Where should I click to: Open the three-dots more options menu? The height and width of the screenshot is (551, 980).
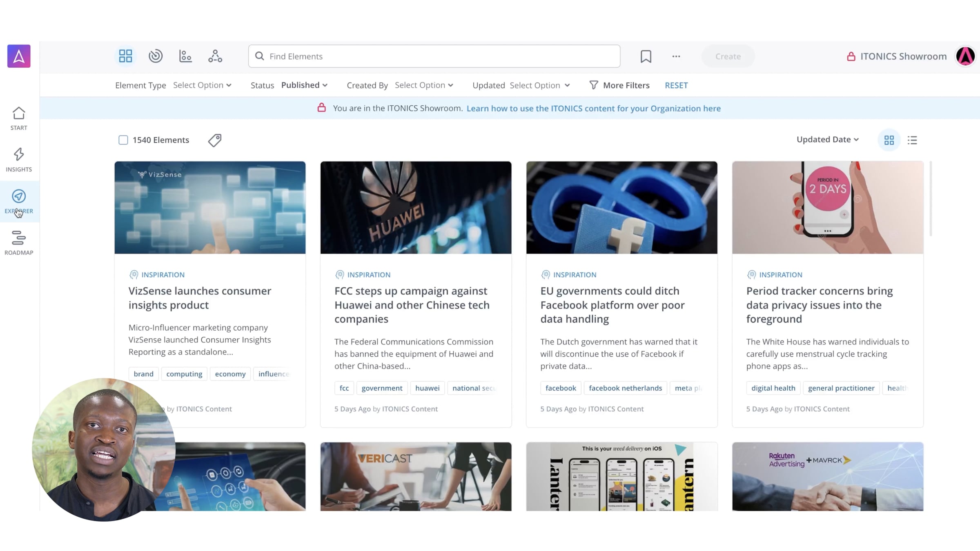point(676,56)
